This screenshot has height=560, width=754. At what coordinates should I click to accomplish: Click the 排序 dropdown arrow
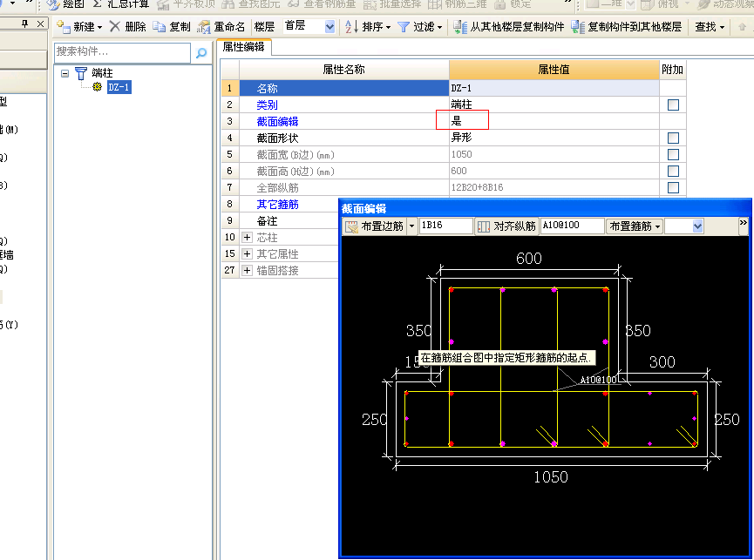tap(388, 27)
